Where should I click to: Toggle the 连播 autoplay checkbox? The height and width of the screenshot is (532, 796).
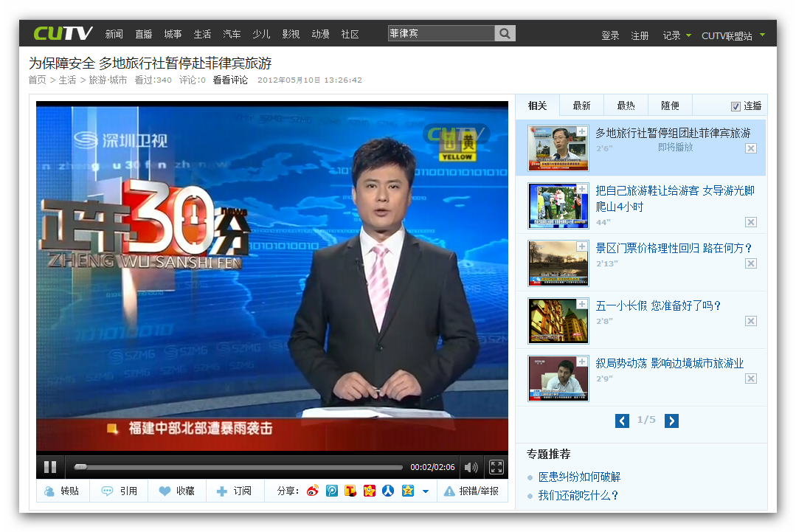736,106
